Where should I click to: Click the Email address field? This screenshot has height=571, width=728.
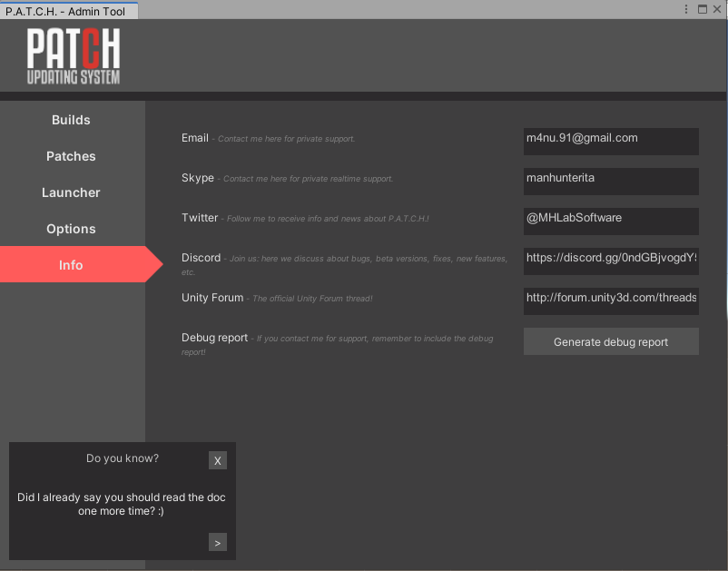[611, 142]
